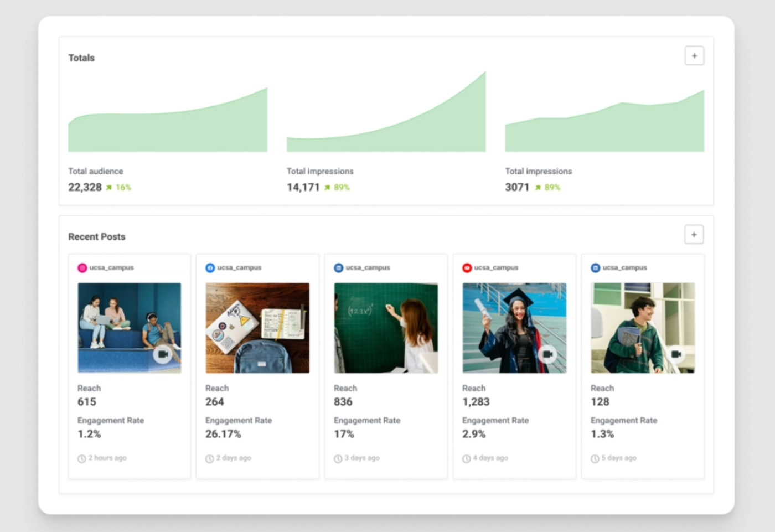
Task: Click the green up arrow beside 3071's 89%
Action: click(x=538, y=188)
